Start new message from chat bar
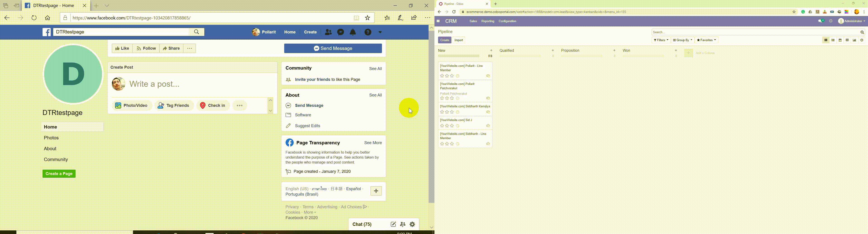The width and height of the screenshot is (868, 234). (x=393, y=224)
